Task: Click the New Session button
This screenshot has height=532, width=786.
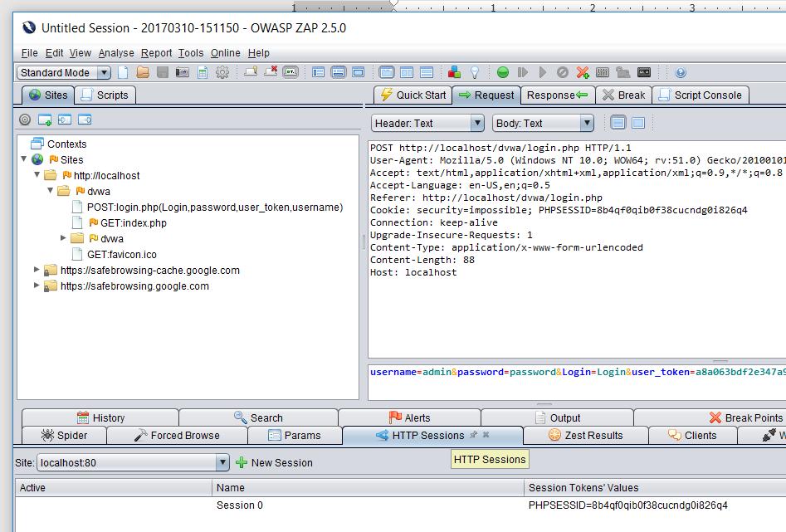Action: [274, 462]
